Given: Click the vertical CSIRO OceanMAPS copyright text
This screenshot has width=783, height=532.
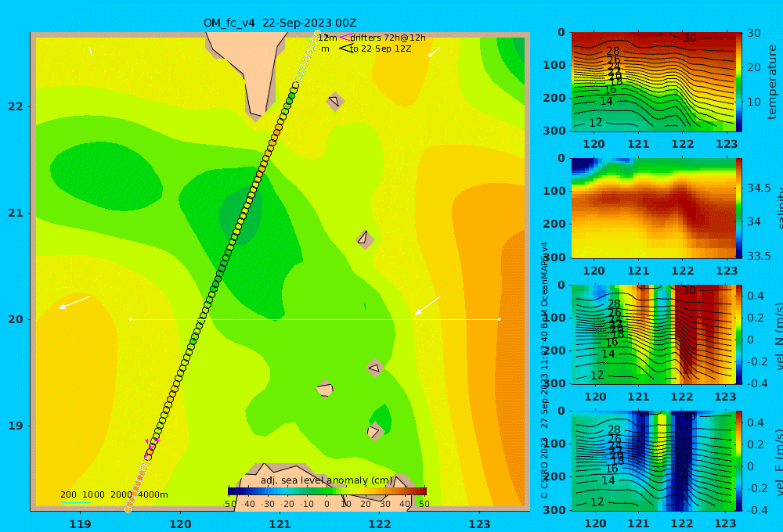Looking at the screenshot, I should [x=544, y=370].
